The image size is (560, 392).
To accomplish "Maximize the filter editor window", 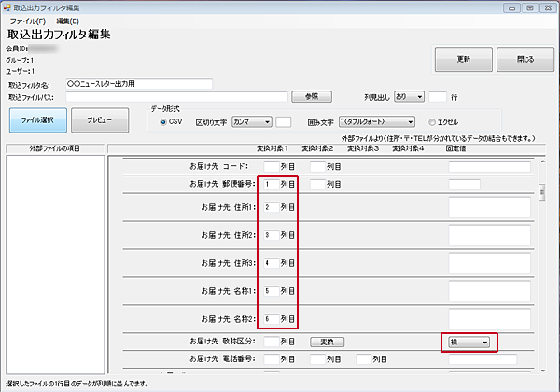I will pyautogui.click(x=528, y=7).
